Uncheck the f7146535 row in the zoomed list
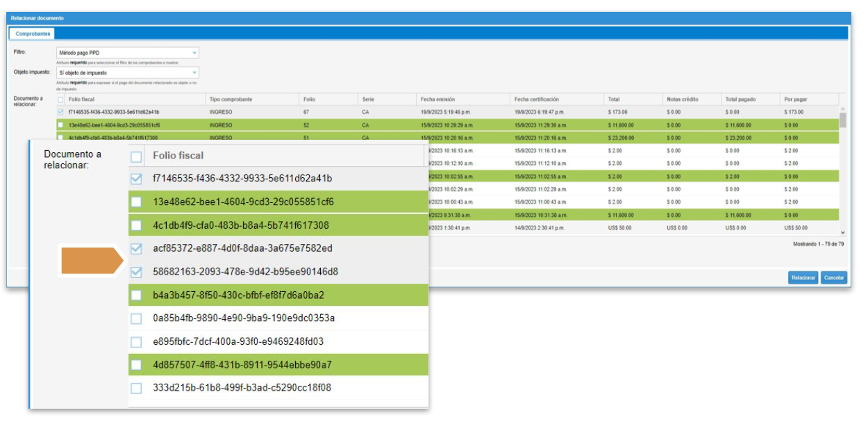 coord(136,179)
